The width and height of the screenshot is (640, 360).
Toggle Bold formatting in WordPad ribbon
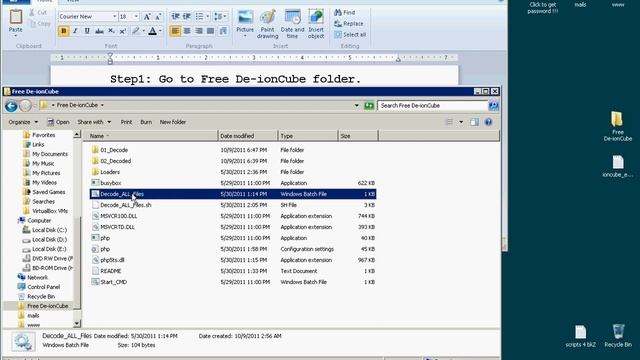coord(64,31)
